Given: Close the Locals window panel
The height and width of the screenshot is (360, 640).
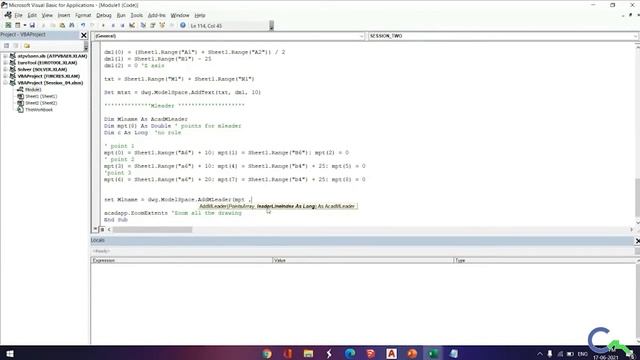Looking at the screenshot, I should [637, 241].
